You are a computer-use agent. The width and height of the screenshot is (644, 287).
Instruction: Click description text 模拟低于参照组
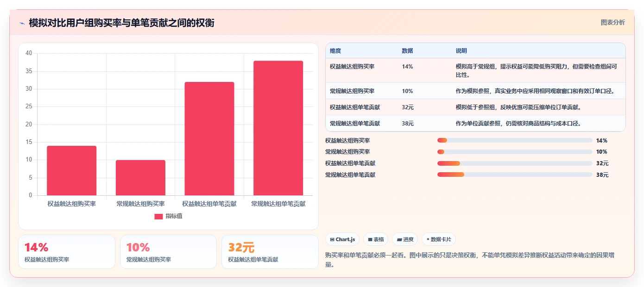click(x=518, y=107)
